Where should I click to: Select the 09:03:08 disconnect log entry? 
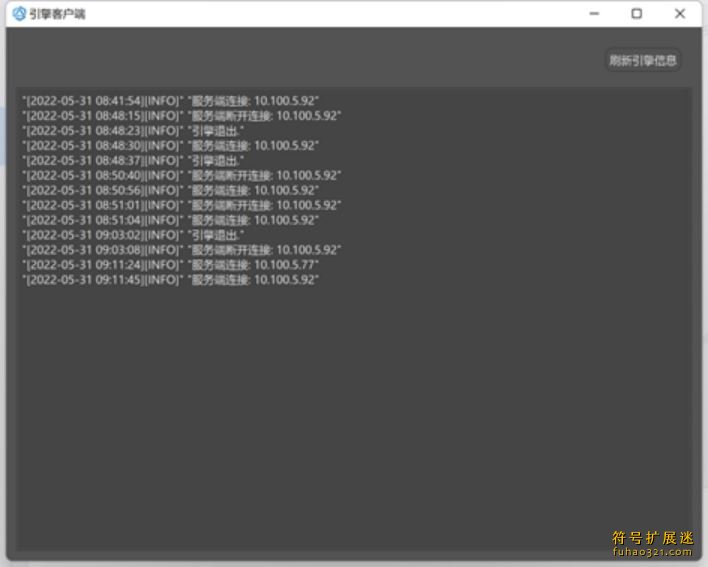181,250
